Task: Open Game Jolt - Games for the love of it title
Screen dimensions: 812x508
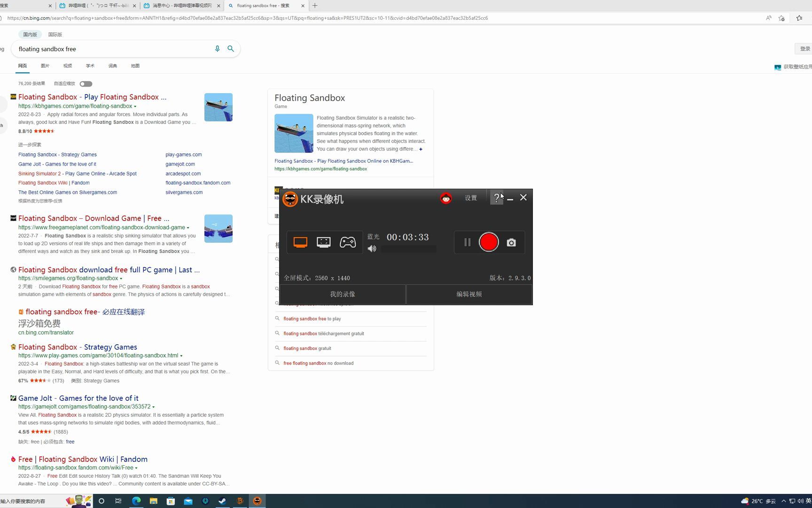Action: click(x=78, y=398)
